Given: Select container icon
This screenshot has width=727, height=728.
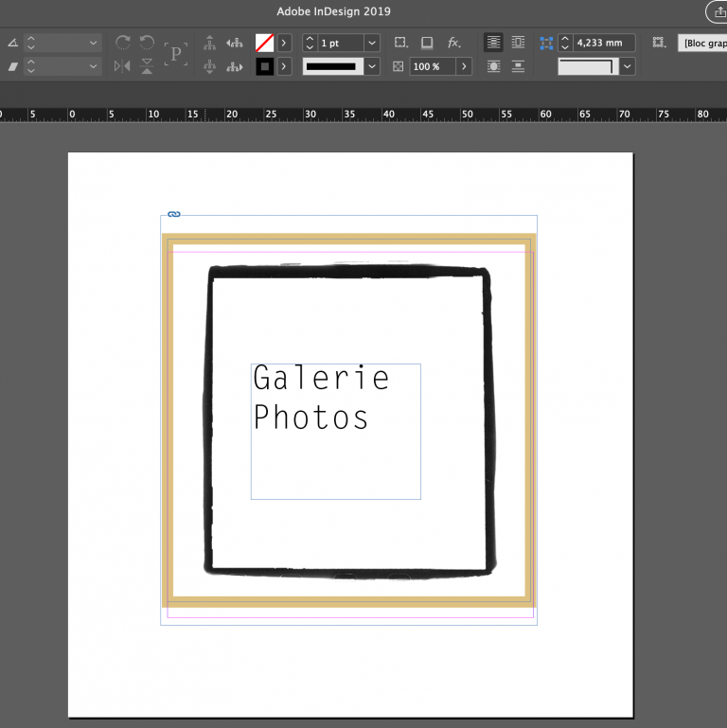Looking at the screenshot, I should [209, 43].
